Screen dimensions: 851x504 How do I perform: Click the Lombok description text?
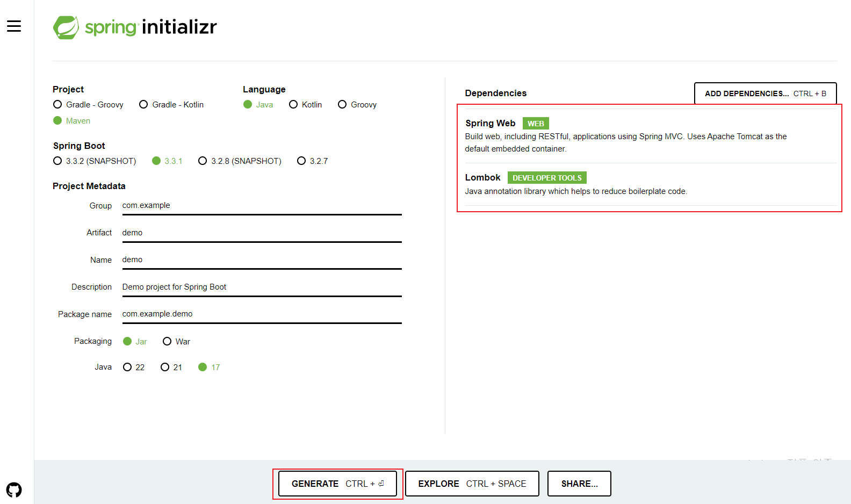coord(576,192)
